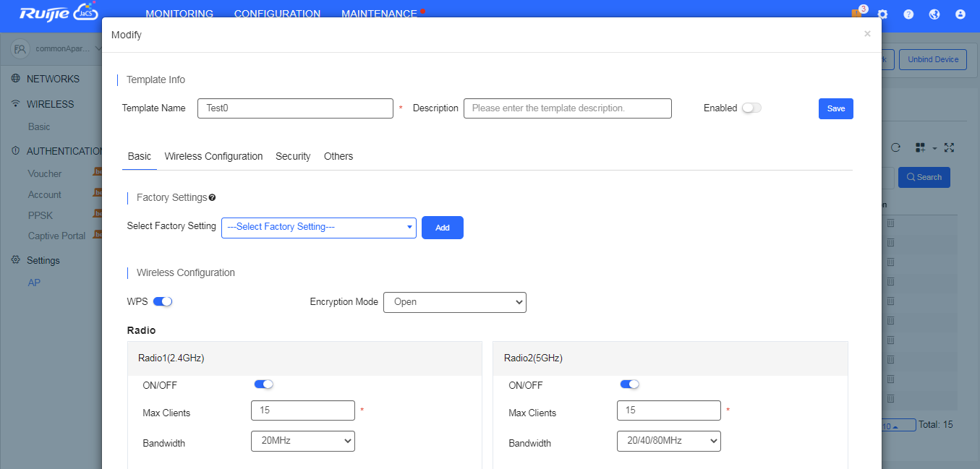Open the column customization icon
The height and width of the screenshot is (469, 980).
(x=921, y=147)
